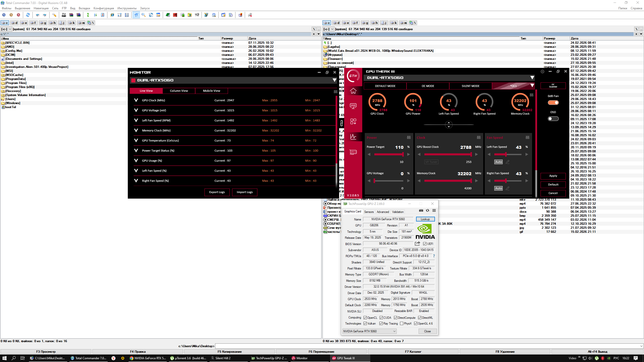Click the Export Logs button

[x=217, y=192]
